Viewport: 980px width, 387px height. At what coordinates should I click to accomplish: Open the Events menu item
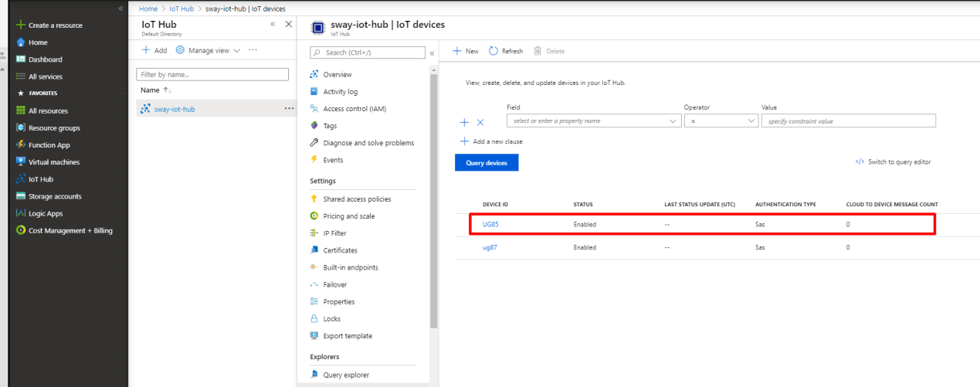[333, 160]
